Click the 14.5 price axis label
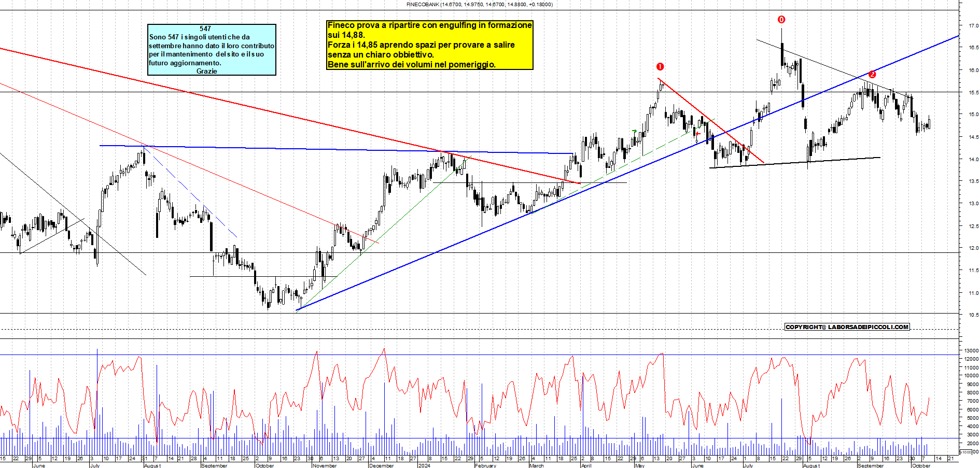This screenshot has height=468, width=980. click(x=973, y=137)
